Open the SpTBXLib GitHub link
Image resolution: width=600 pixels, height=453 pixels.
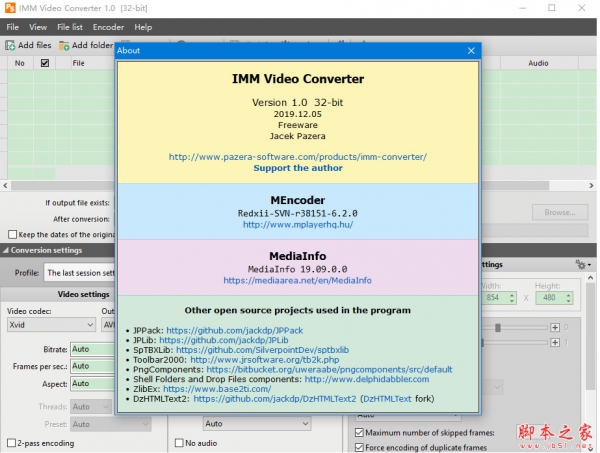(262, 350)
